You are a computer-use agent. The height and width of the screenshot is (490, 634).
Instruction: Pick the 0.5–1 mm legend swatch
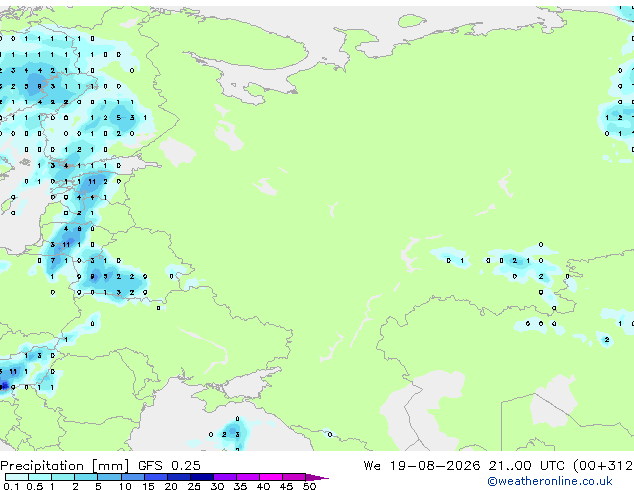click(40, 477)
